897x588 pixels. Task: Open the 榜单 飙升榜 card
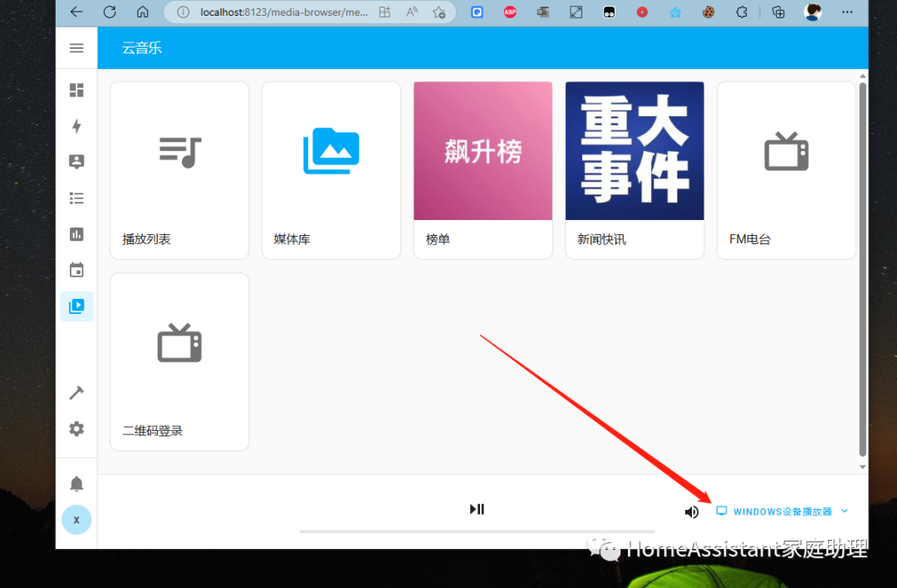tap(483, 170)
